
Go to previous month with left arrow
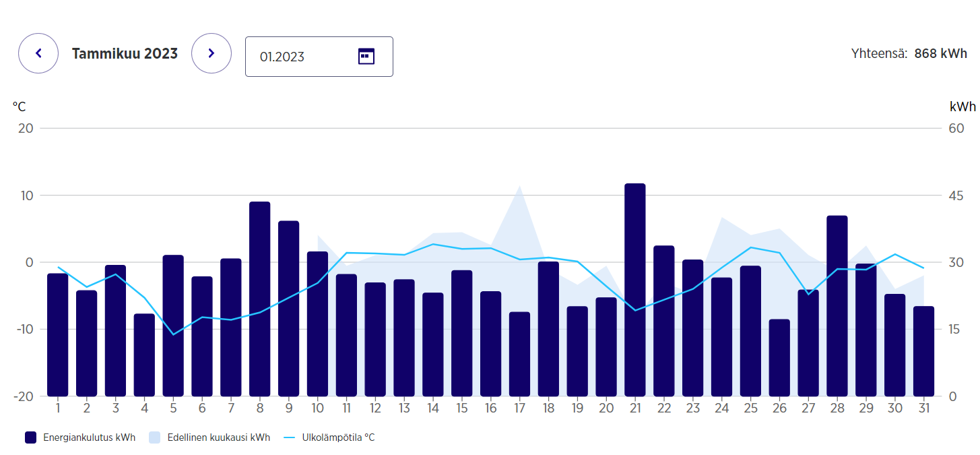click(38, 53)
